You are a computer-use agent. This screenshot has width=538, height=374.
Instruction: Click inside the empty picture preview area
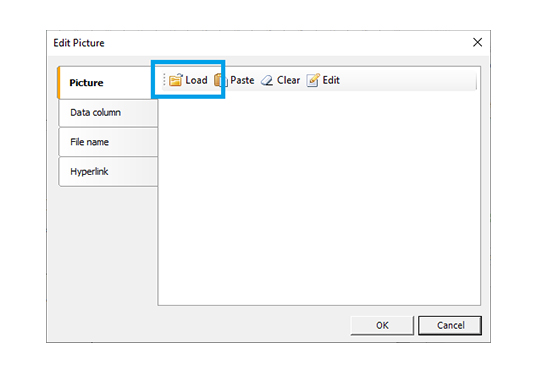point(319,198)
